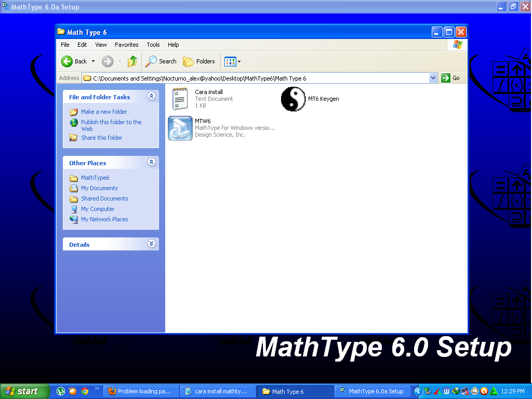Click Make a new folder icon
The height and width of the screenshot is (399, 532).
click(74, 112)
